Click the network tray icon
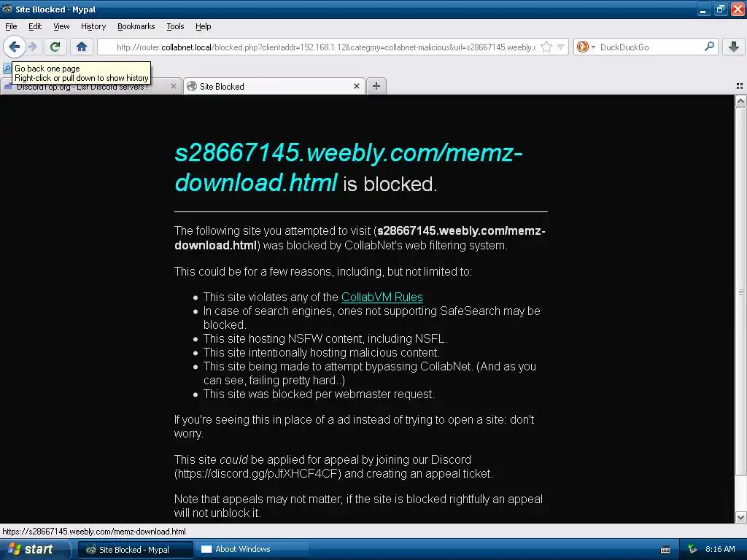Viewport: 747px width, 560px height. click(x=693, y=550)
